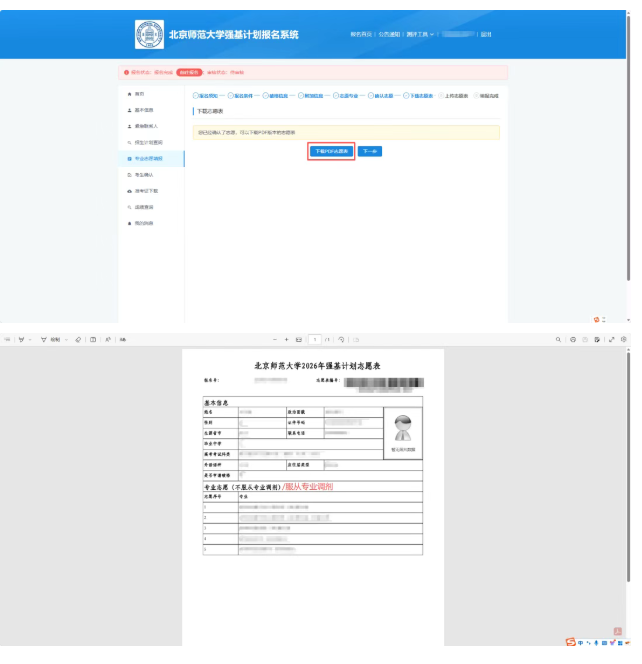Open the 首页 sidebar item

139,93
